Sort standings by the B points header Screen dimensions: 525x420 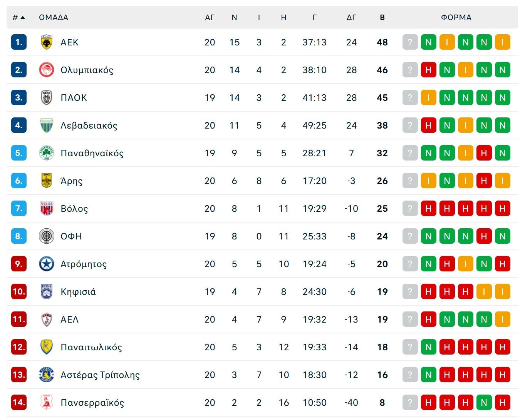[x=382, y=17]
